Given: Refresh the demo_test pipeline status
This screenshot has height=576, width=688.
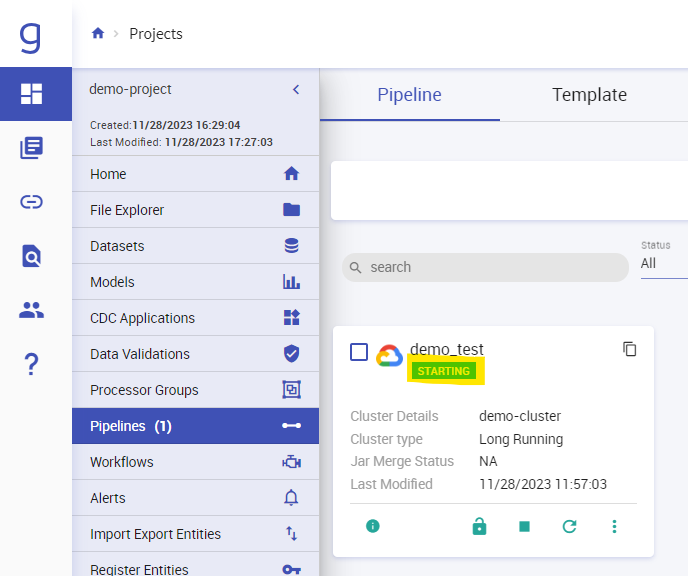Looking at the screenshot, I should [x=569, y=526].
